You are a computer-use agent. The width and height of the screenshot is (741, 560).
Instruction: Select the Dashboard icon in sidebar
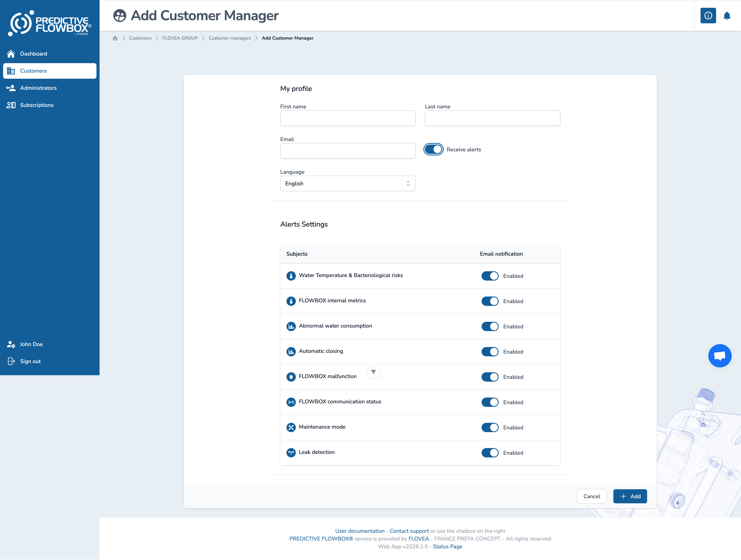point(11,54)
